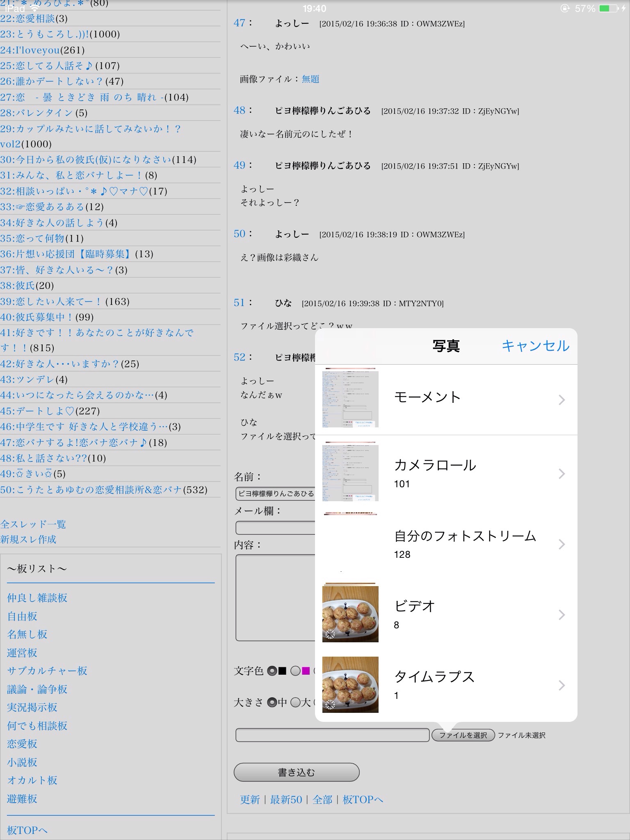This screenshot has width=630, height=840.
Task: Open the モーメント album thumbnail
Action: pos(350,399)
